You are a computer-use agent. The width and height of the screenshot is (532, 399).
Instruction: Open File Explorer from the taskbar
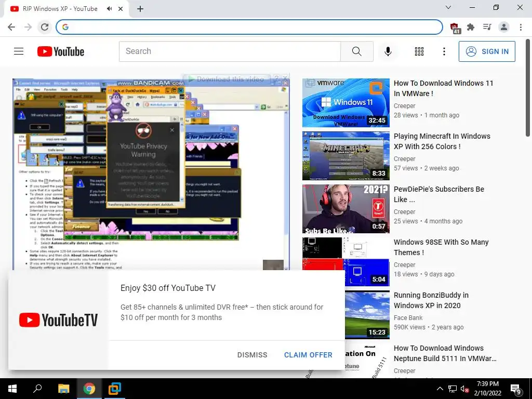click(x=63, y=389)
